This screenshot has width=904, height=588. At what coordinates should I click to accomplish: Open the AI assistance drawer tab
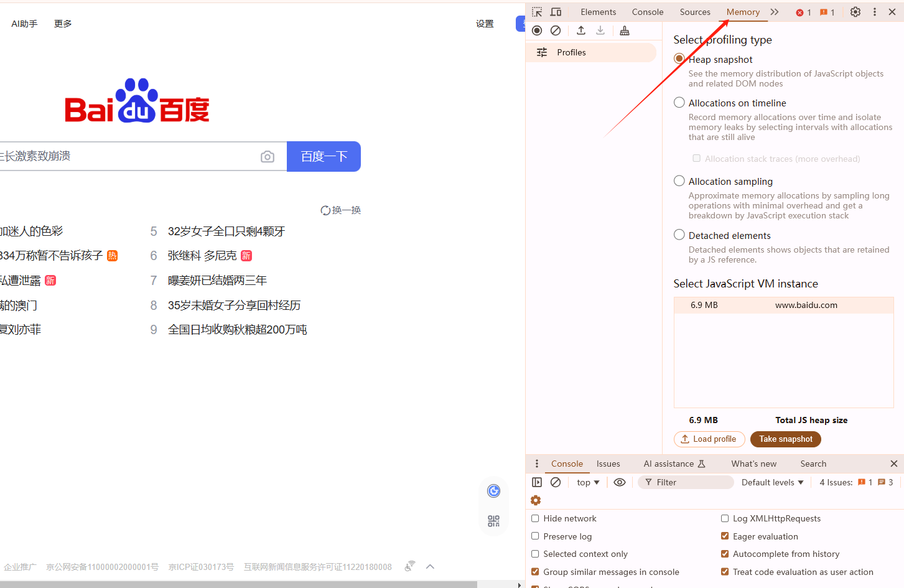coord(674,464)
